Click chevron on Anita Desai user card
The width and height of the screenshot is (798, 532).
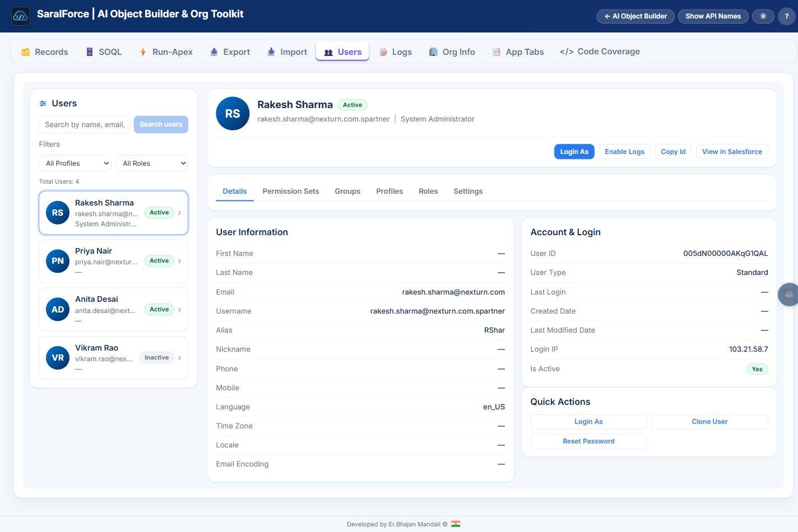click(179, 310)
